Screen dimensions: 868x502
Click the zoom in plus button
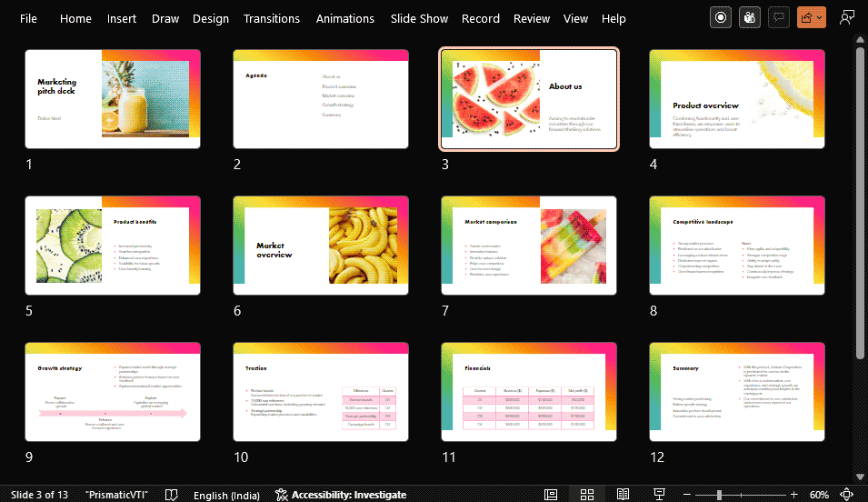pos(793,494)
